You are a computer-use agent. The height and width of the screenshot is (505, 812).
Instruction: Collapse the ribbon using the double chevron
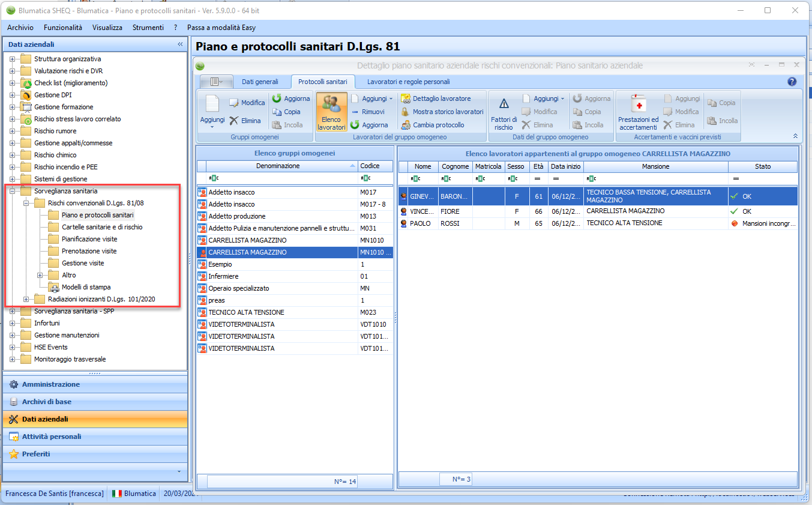pyautogui.click(x=795, y=136)
